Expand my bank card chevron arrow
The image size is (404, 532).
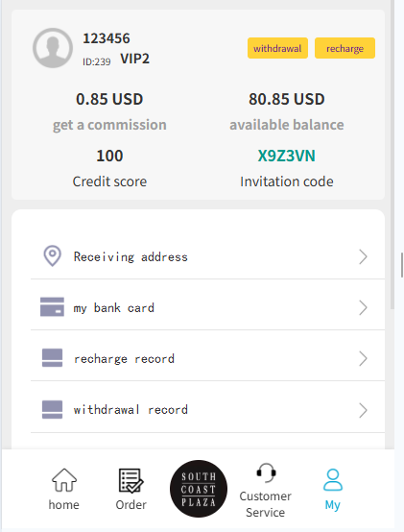pos(363,307)
